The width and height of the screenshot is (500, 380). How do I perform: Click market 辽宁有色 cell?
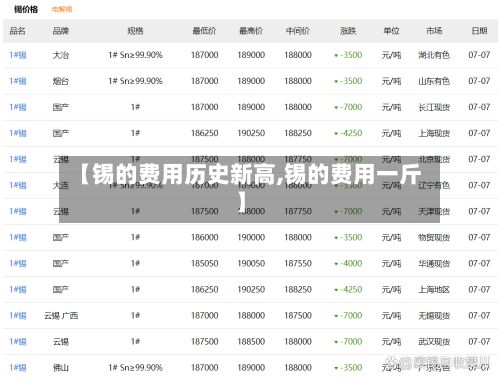point(434,185)
